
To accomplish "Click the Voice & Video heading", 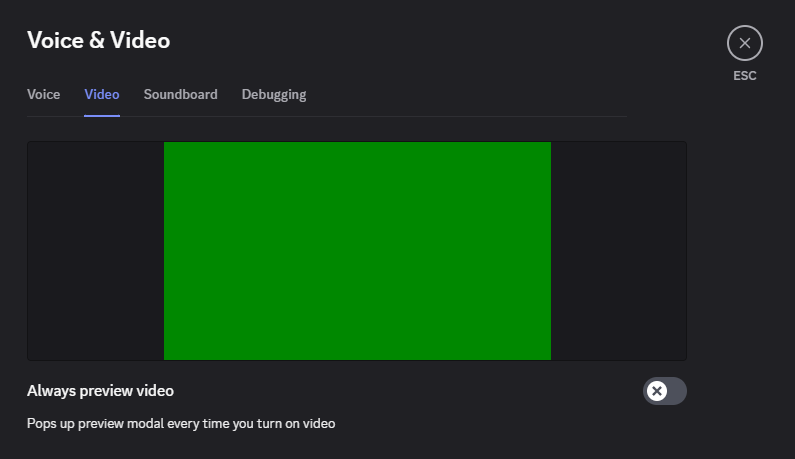I will coord(98,41).
